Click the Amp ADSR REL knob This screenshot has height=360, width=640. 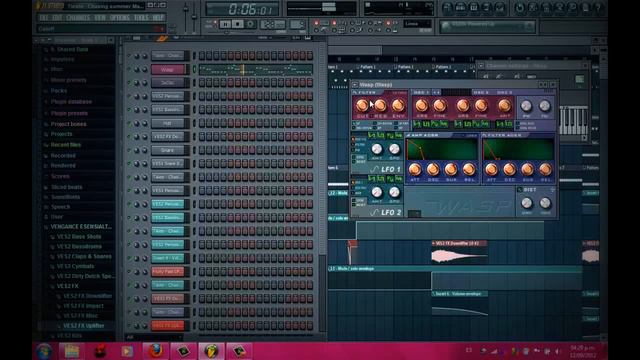tap(469, 169)
